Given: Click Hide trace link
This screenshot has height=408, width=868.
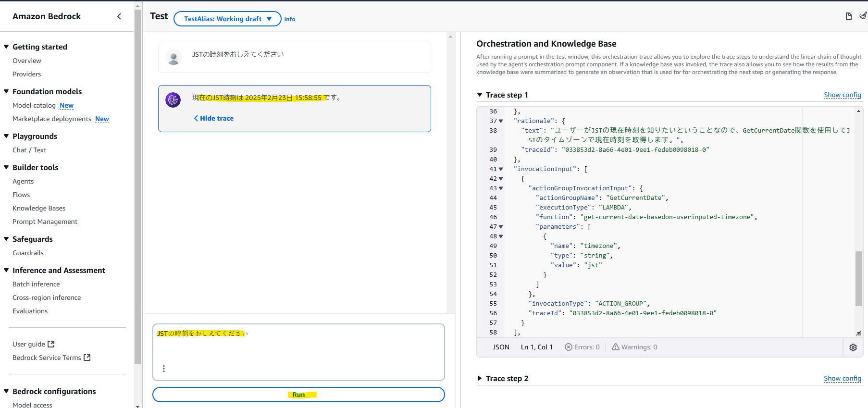Looking at the screenshot, I should click(214, 118).
